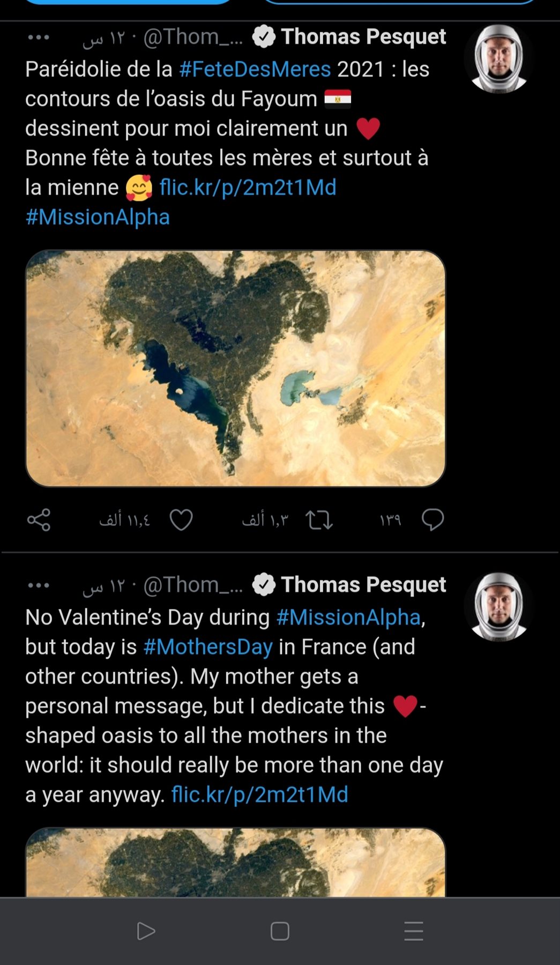
Task: Tap Android back triangle navigation button
Action: [x=146, y=931]
